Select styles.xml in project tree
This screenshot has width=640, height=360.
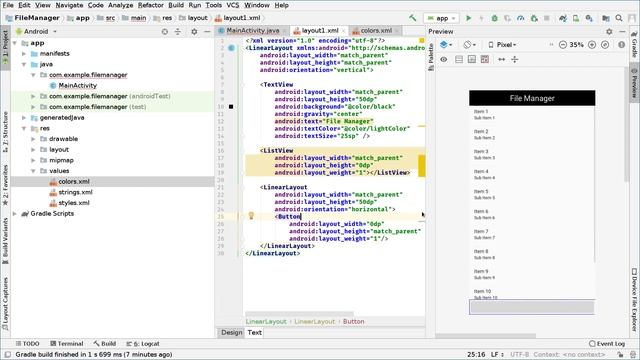point(73,203)
